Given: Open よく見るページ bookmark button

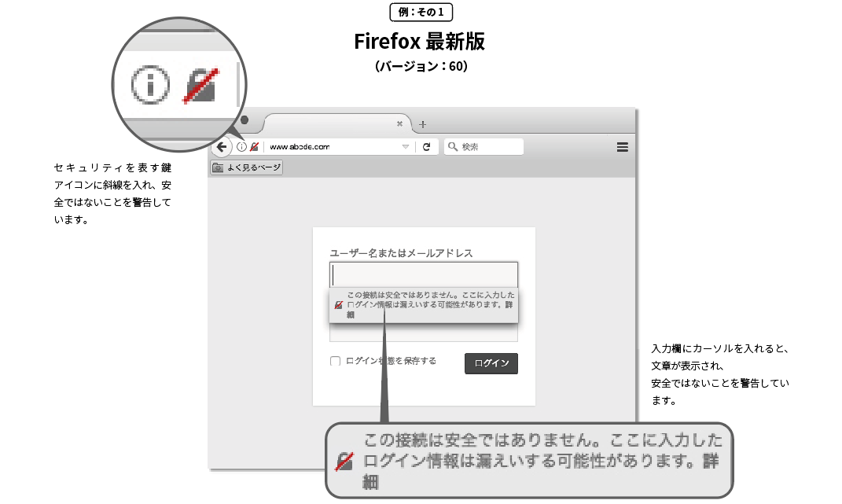Looking at the screenshot, I should click(247, 167).
